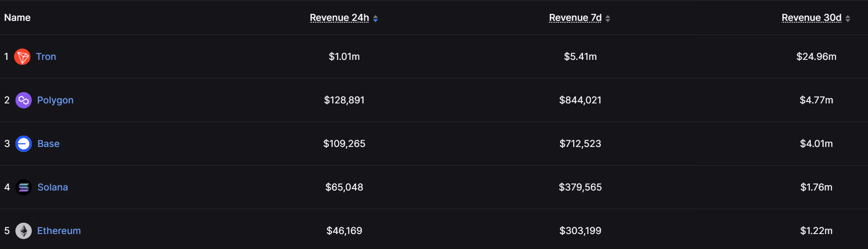Click Polygon's $844,021 7d revenue value
Screen dimensions: 868x249
580,100
